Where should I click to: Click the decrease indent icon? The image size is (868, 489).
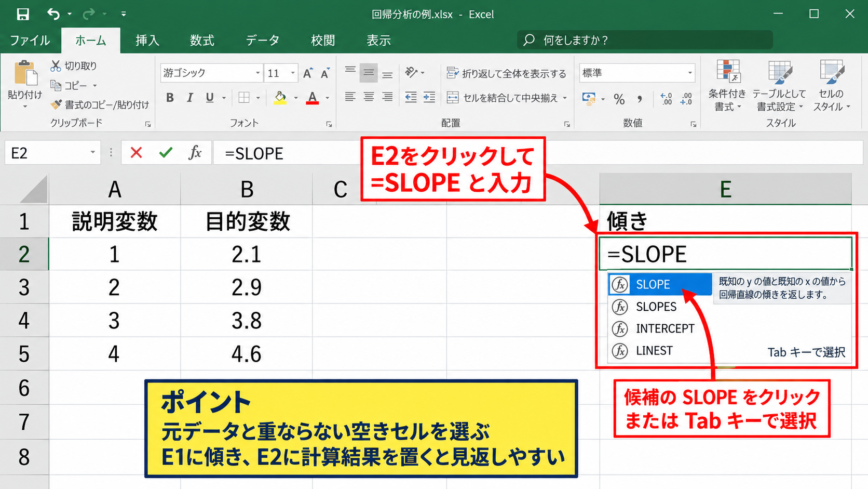pos(411,97)
